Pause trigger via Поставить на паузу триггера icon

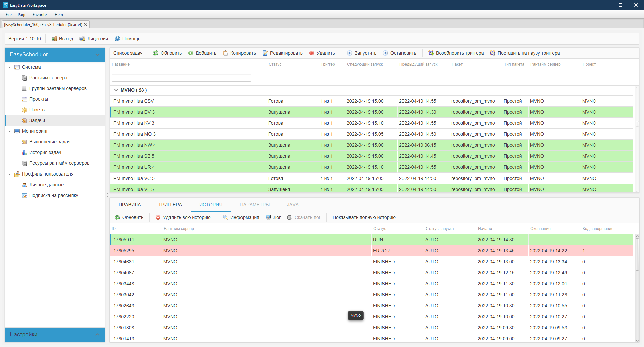pyautogui.click(x=493, y=53)
